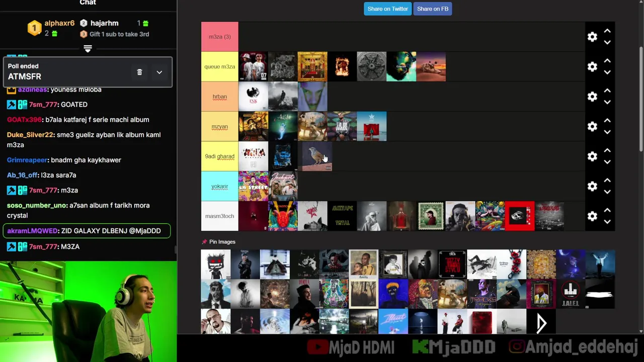Delete the ended poll with trash icon
644x362 pixels.
point(139,72)
